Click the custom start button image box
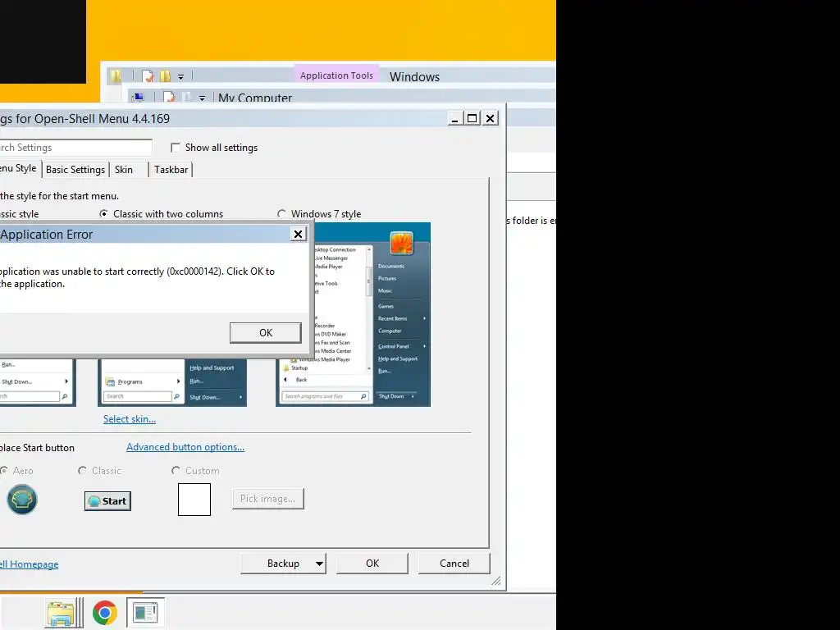This screenshot has width=840, height=630. [x=194, y=500]
